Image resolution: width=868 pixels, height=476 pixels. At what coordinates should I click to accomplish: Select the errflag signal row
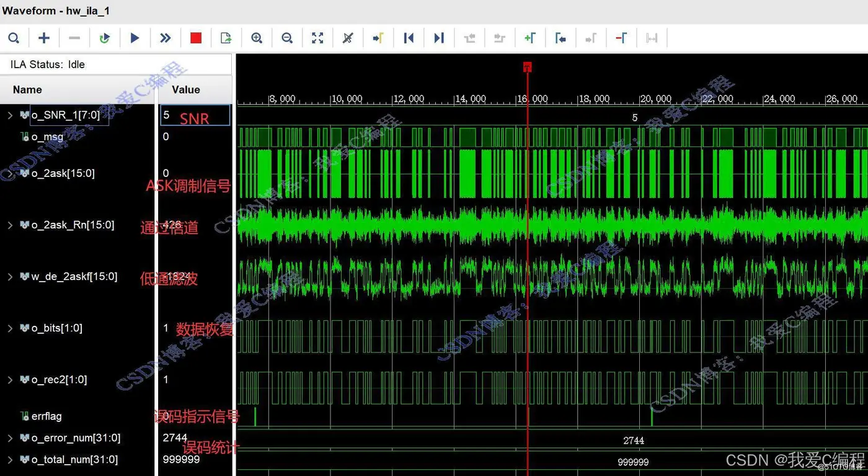pyautogui.click(x=46, y=416)
